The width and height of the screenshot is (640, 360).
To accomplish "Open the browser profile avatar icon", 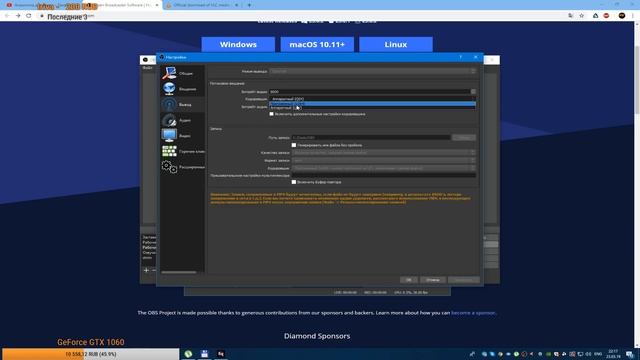I will point(622,16).
